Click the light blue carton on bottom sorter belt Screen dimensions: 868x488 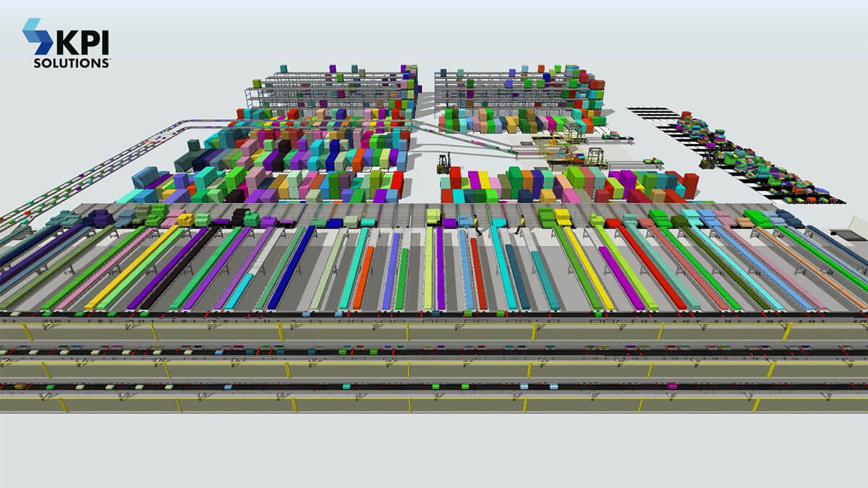click(x=524, y=387)
